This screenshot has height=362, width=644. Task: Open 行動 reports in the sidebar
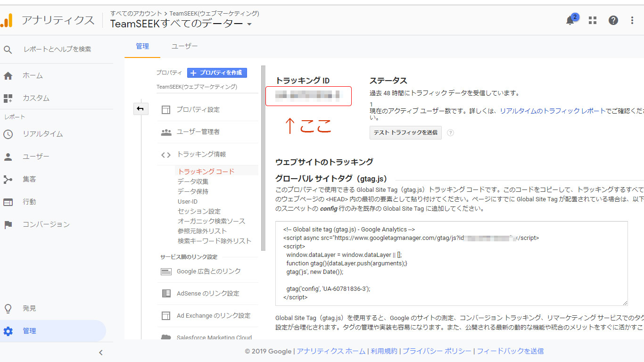click(29, 202)
